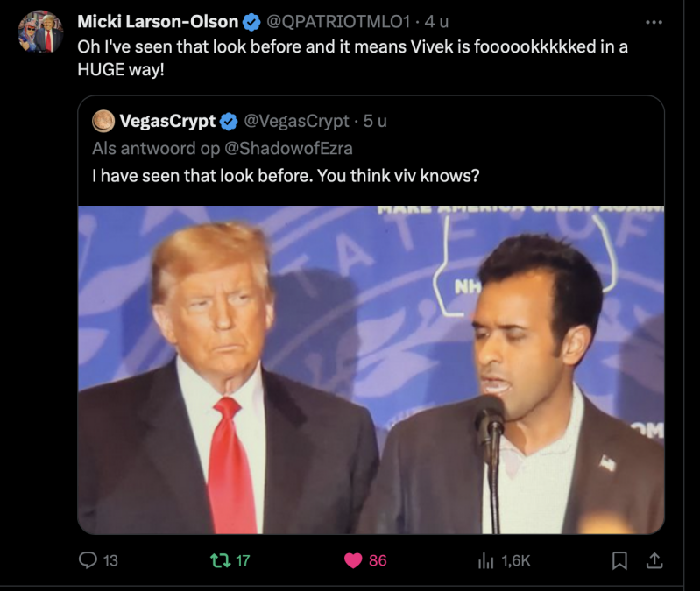This screenshot has height=591, width=700.
Task: Bookmark this post
Action: click(619, 560)
